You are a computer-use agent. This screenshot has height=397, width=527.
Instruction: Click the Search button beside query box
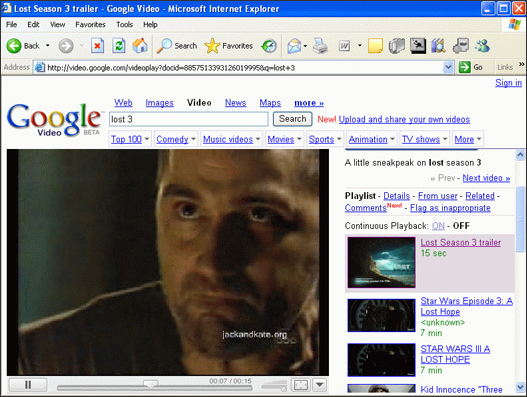pyautogui.click(x=292, y=119)
